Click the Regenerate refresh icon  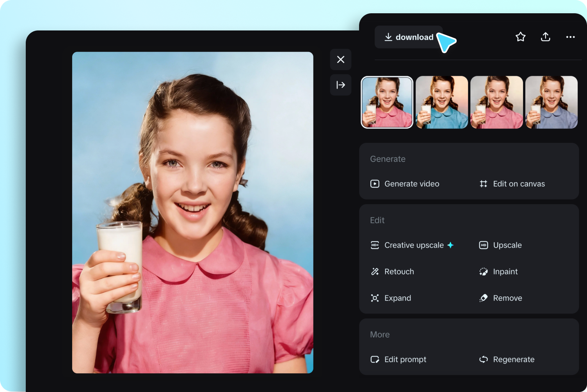point(483,359)
